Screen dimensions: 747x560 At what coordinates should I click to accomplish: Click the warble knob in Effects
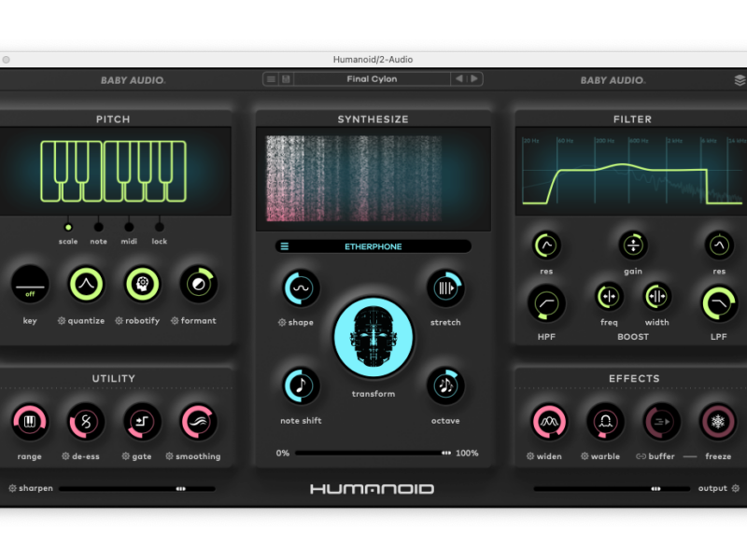click(x=605, y=422)
